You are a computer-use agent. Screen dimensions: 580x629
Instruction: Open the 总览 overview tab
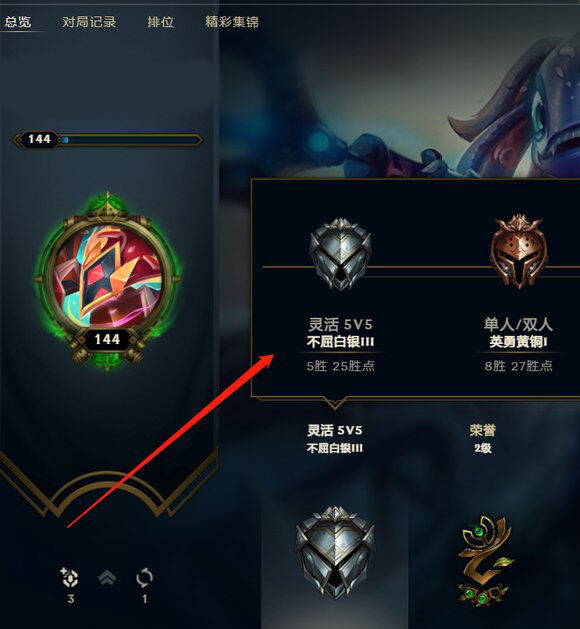point(18,22)
